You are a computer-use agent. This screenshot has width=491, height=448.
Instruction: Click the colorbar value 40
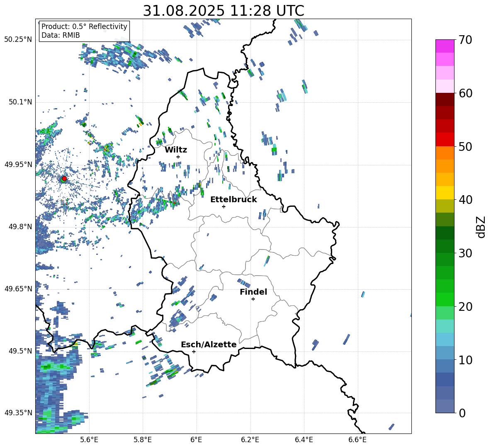(465, 200)
